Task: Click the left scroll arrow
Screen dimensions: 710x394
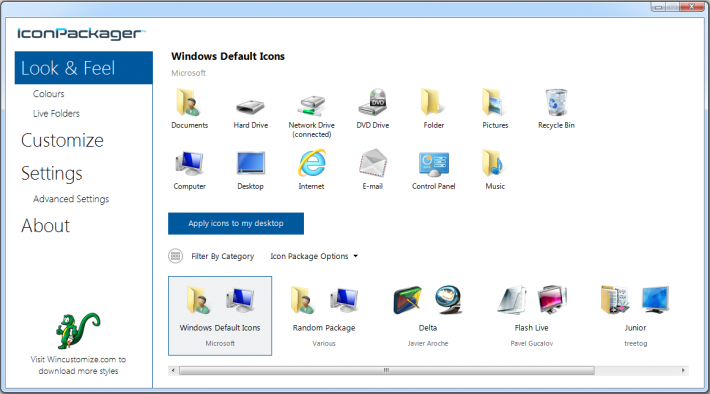Action: [173, 370]
